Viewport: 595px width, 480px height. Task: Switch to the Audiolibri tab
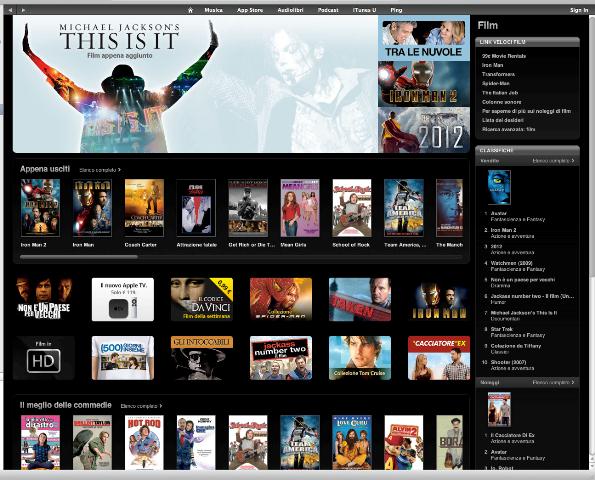(x=290, y=10)
